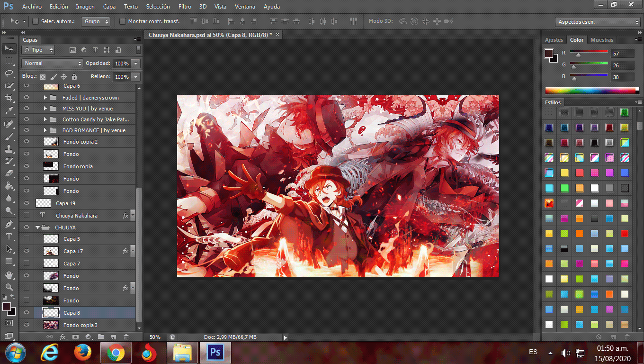
Task: Check Mostrar contr. transf. option
Action: 123,21
